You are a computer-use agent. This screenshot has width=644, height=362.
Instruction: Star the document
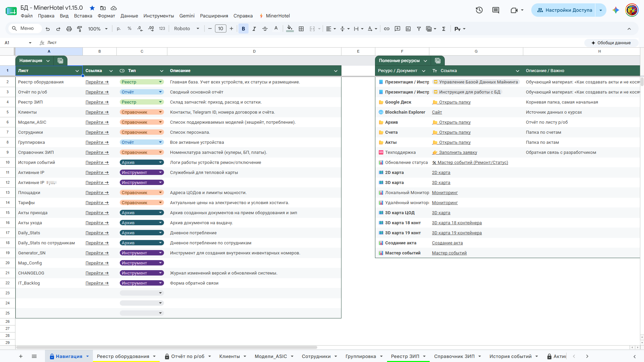tap(92, 8)
